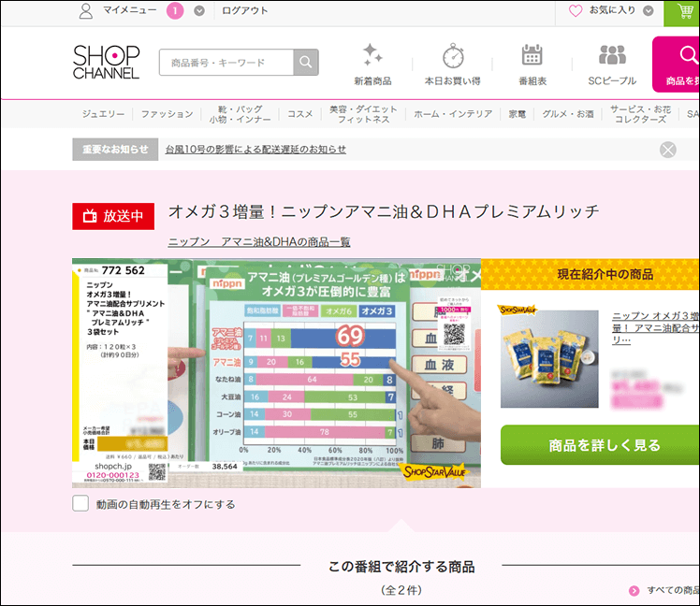The height and width of the screenshot is (606, 700).
Task: Open the typhoon No.10 delivery delay notice
Action: point(255,149)
